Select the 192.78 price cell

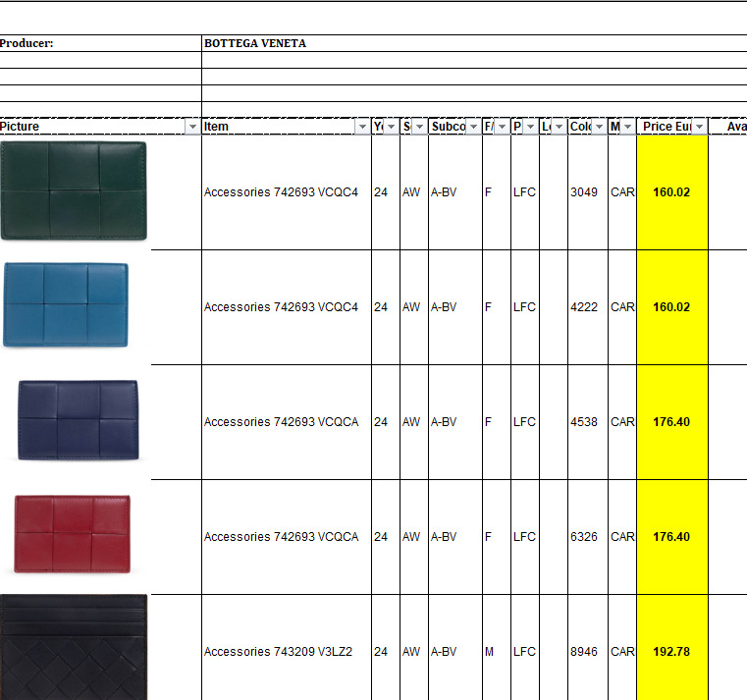click(x=672, y=647)
